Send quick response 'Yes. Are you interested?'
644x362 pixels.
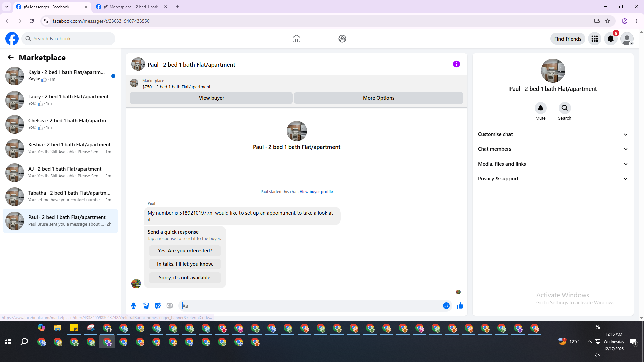tap(185, 251)
